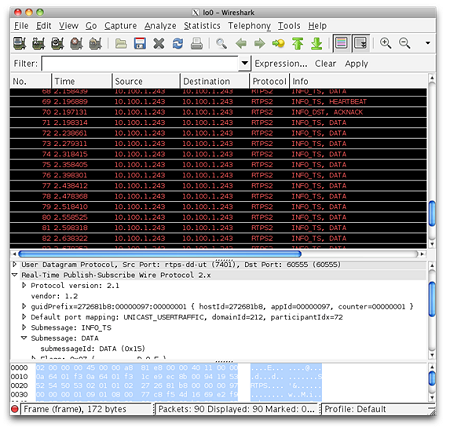The image size is (450, 431).
Task: Open the Telephony menu
Action: [x=249, y=26]
